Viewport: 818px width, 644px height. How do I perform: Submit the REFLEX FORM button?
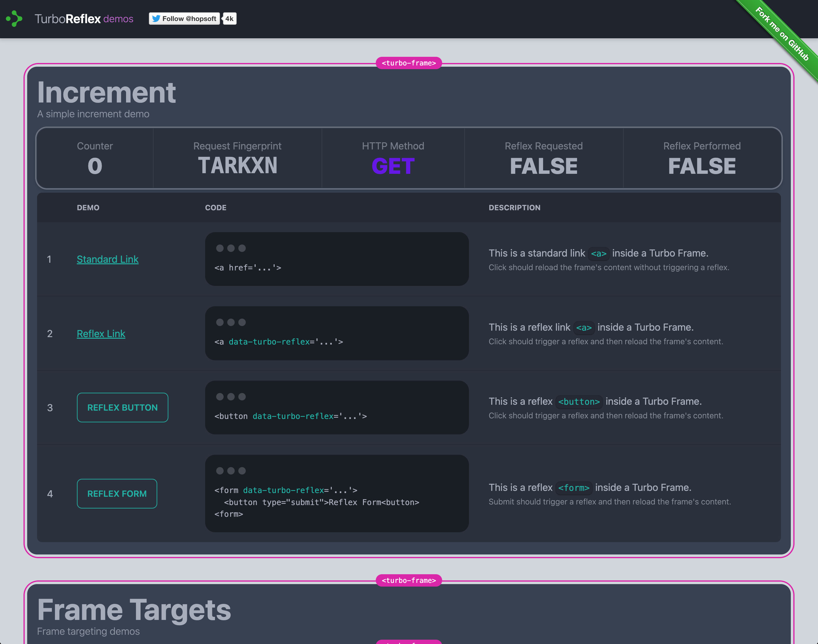point(117,493)
